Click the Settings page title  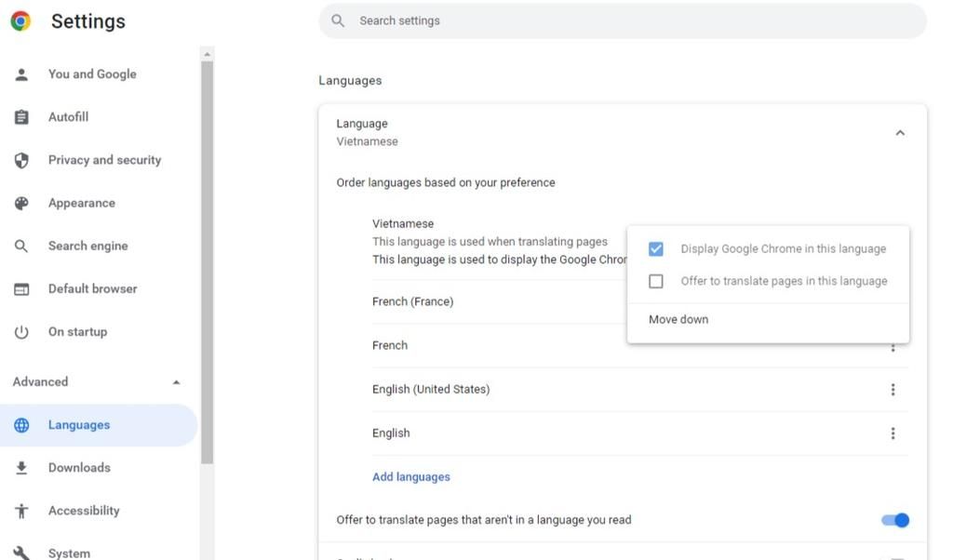(x=88, y=21)
